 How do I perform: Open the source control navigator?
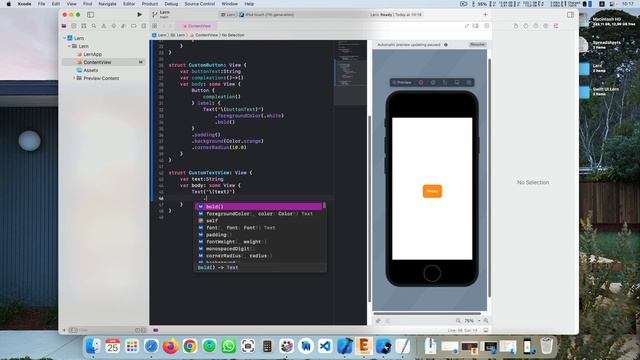[x=74, y=26]
